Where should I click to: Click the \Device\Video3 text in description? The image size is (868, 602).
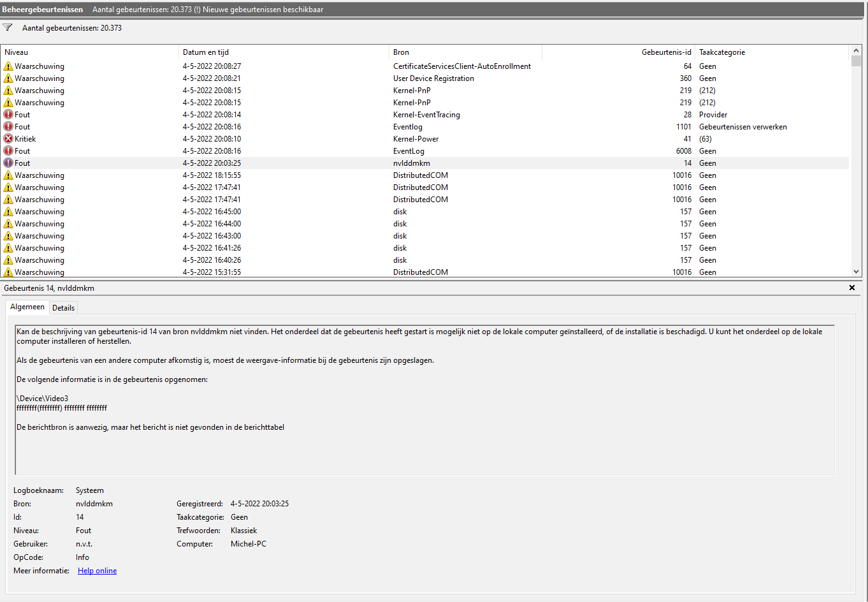pos(43,399)
